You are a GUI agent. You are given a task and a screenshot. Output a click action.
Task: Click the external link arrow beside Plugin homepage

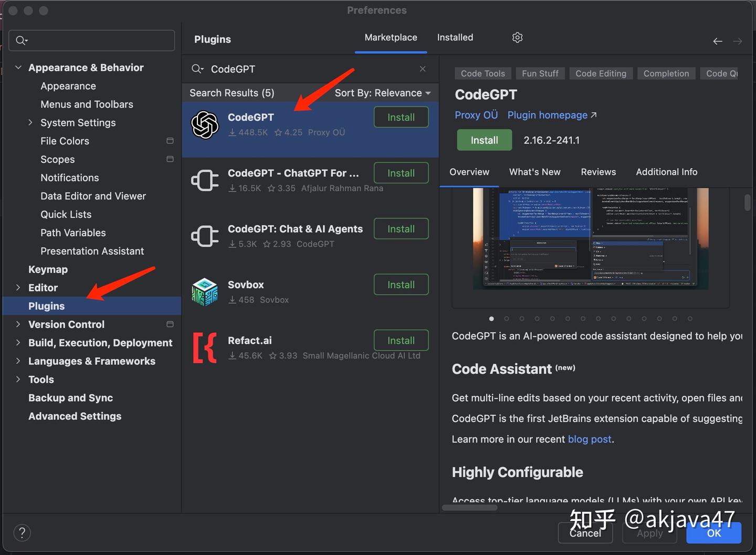(x=594, y=115)
